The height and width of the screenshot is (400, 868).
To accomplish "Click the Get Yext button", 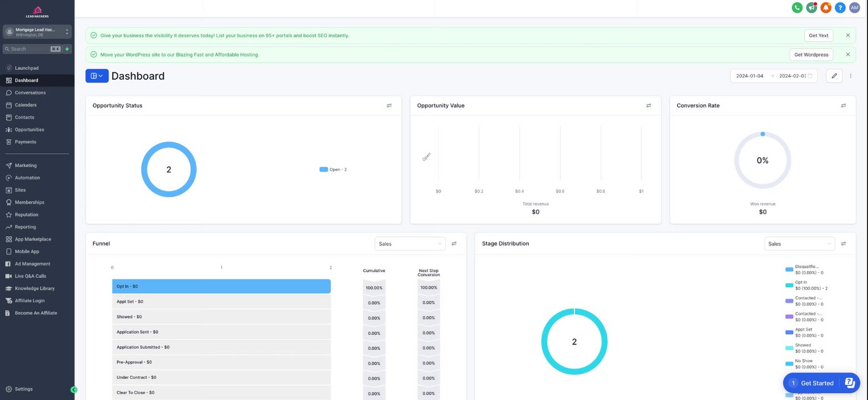I will pyautogui.click(x=819, y=36).
